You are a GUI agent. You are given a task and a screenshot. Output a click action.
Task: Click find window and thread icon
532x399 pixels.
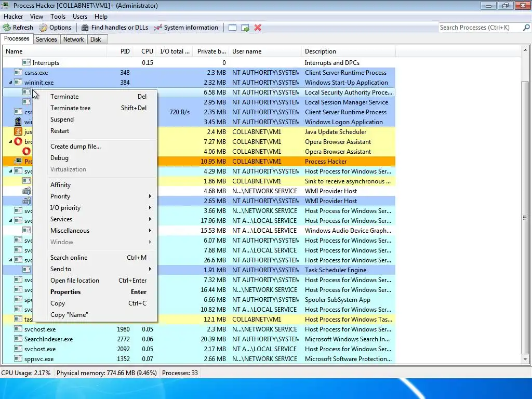[x=245, y=28]
